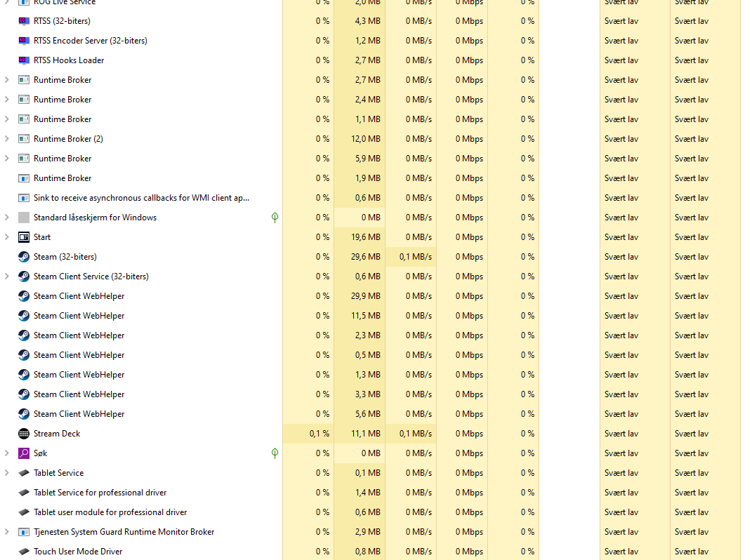Click 1,4 MB value of Tablet Service driver
The width and height of the screenshot is (752, 560).
[x=368, y=493]
